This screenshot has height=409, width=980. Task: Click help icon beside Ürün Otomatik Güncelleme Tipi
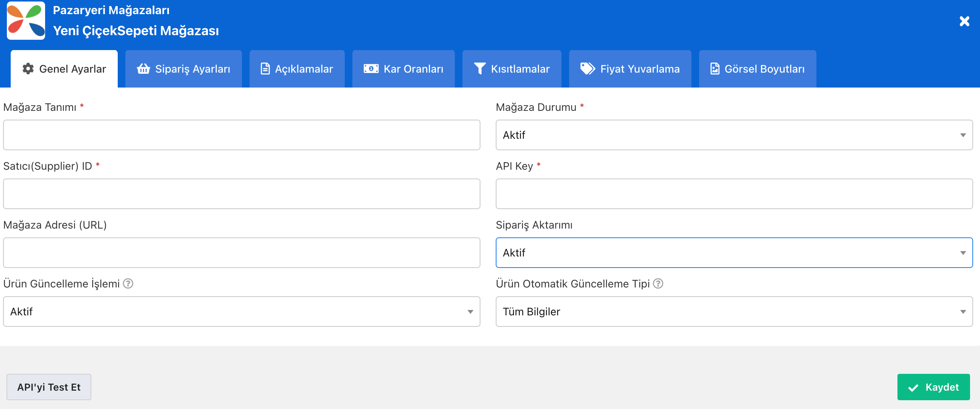pyautogui.click(x=658, y=284)
